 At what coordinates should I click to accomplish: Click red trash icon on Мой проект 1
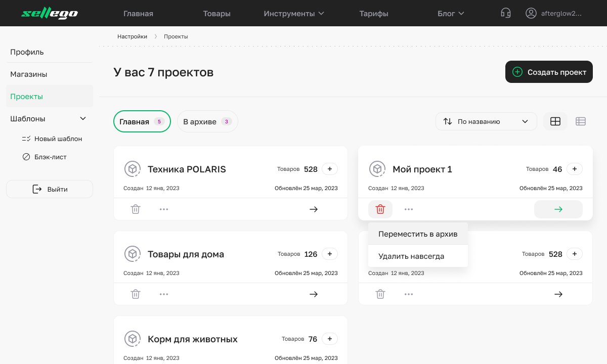click(x=380, y=209)
